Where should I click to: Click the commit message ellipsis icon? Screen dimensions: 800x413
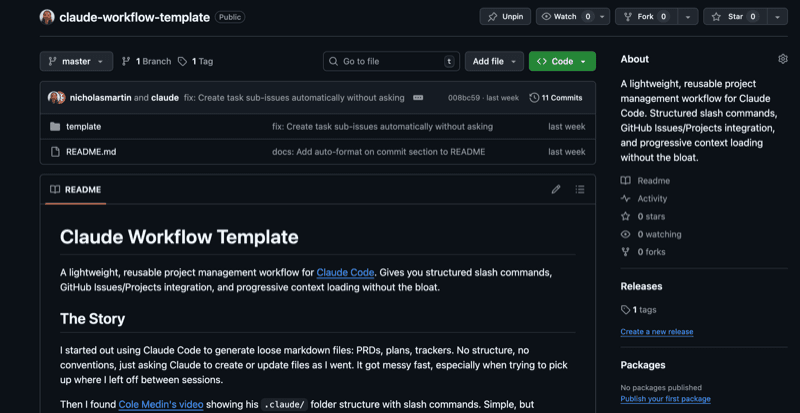coord(418,98)
